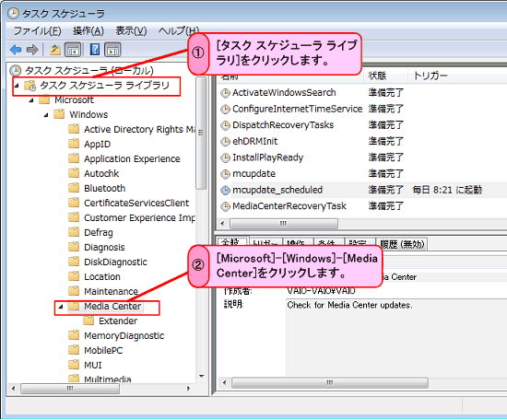Click the blue Help toolbar icon
The width and height of the screenshot is (507, 420).
pos(95,50)
